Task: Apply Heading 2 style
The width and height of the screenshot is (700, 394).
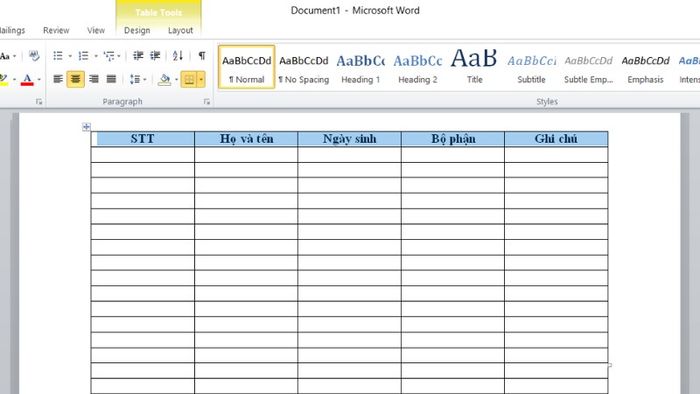Action: (418, 67)
